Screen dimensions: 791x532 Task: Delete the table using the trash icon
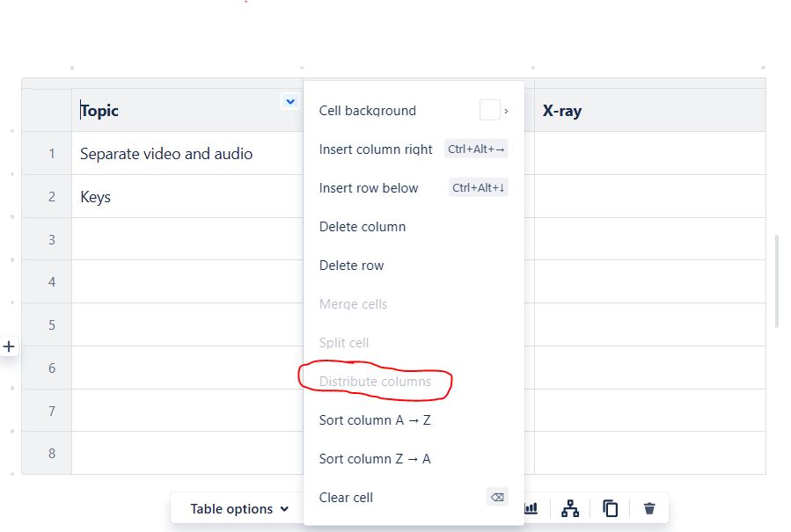649,508
